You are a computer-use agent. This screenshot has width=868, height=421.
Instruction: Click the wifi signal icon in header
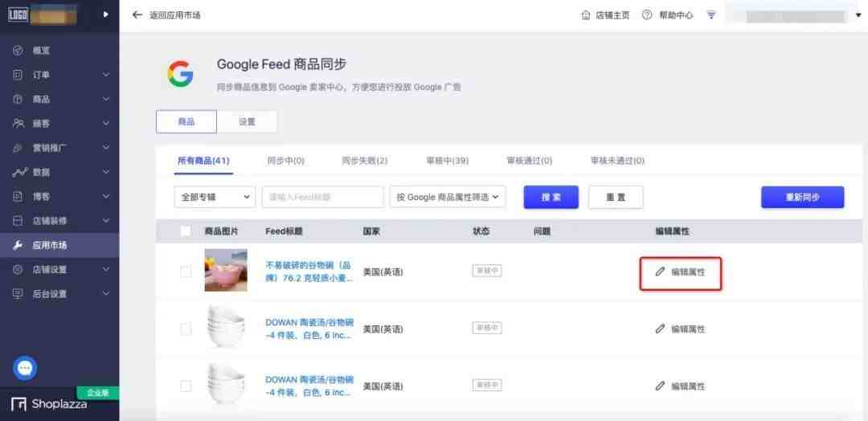point(711,15)
